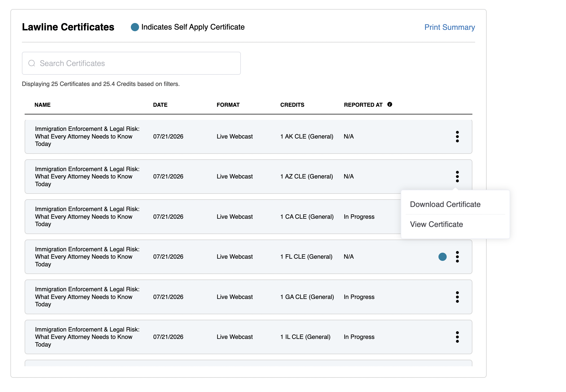Click the course name in the IL CLE row
Image resolution: width=566 pixels, height=392 pixels.
(x=87, y=337)
